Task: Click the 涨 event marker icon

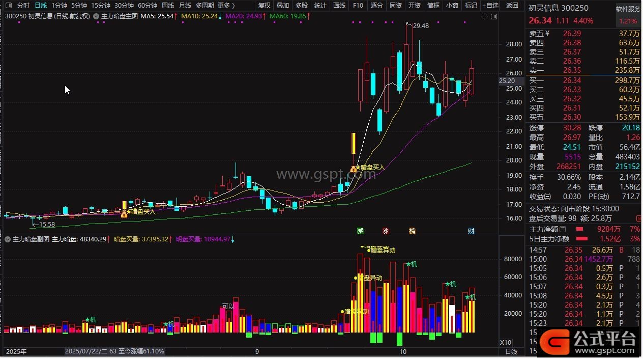Action: tap(386, 231)
